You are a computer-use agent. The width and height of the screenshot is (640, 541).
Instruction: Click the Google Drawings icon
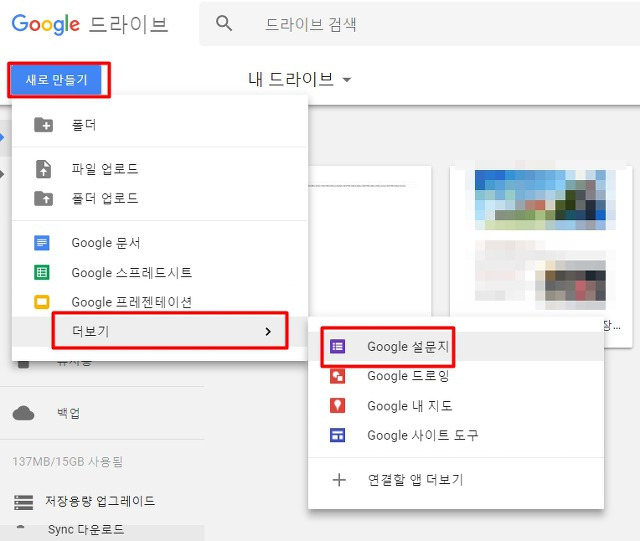coord(338,376)
